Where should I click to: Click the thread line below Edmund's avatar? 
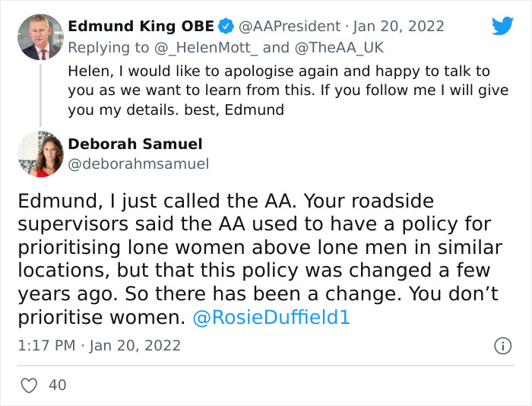click(40, 95)
